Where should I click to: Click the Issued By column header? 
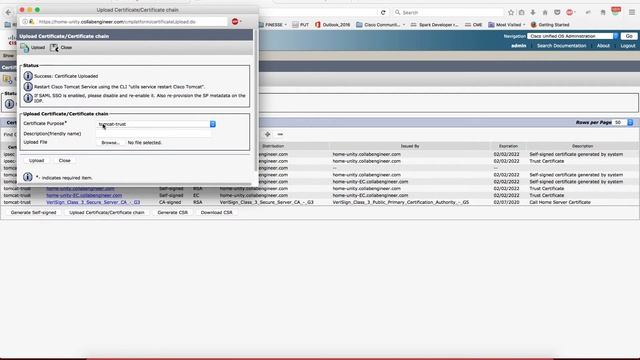[409, 146]
